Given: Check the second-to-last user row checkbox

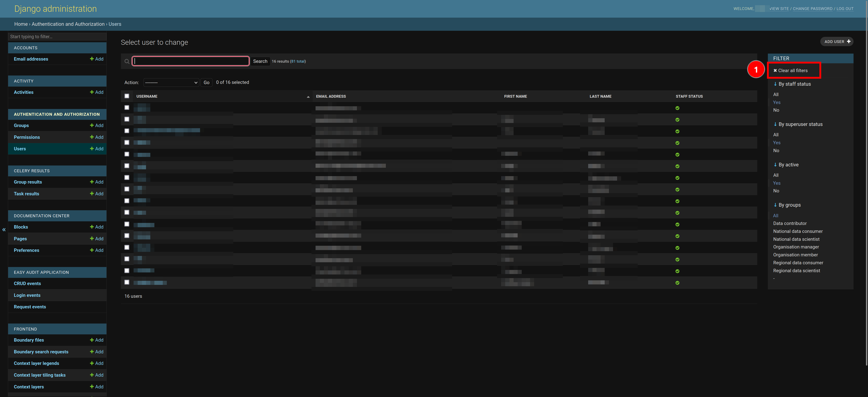Looking at the screenshot, I should (x=127, y=271).
